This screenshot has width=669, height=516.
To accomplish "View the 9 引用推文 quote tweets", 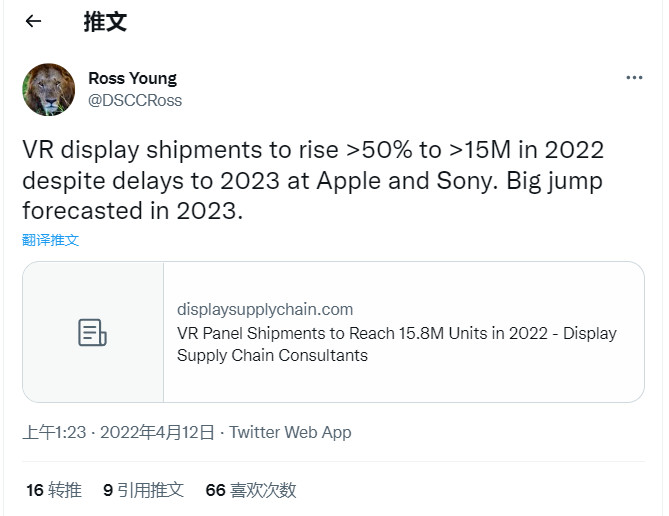I will 143,490.
